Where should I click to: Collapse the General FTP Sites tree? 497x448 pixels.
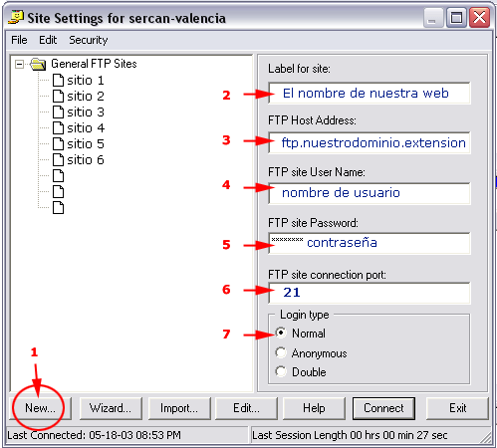[x=20, y=64]
